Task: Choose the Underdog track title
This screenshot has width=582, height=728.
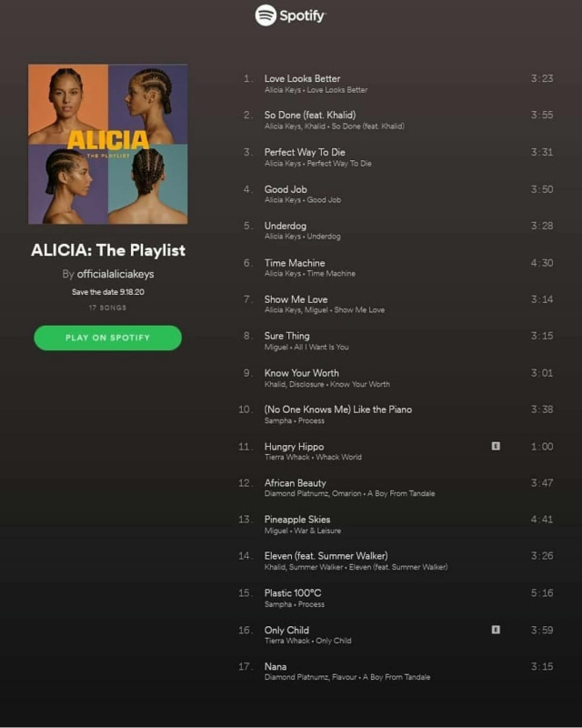Action: [x=286, y=226]
